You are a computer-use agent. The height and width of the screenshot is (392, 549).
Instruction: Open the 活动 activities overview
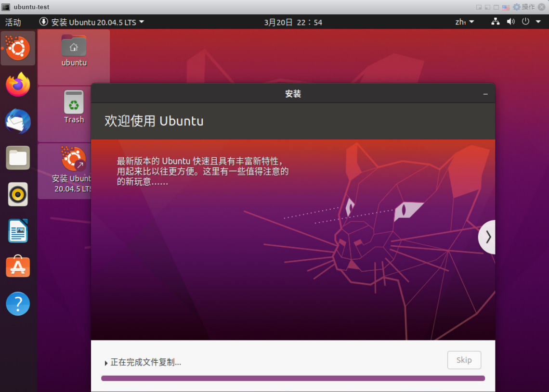coord(13,23)
